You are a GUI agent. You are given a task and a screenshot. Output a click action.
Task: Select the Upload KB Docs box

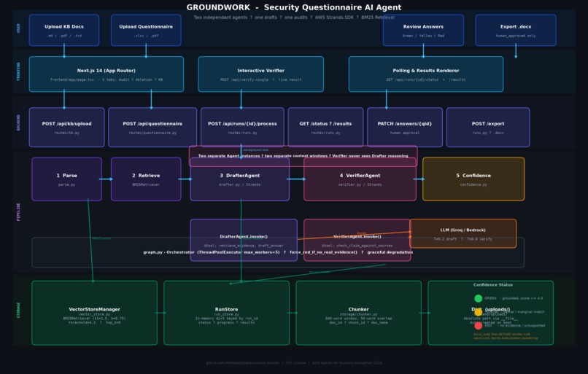pos(64,31)
